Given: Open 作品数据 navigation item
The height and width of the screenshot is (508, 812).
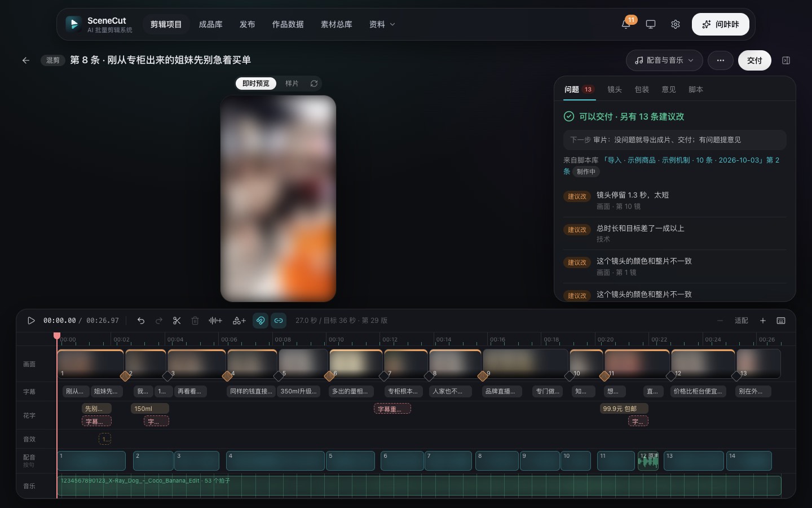Looking at the screenshot, I should click(x=288, y=24).
